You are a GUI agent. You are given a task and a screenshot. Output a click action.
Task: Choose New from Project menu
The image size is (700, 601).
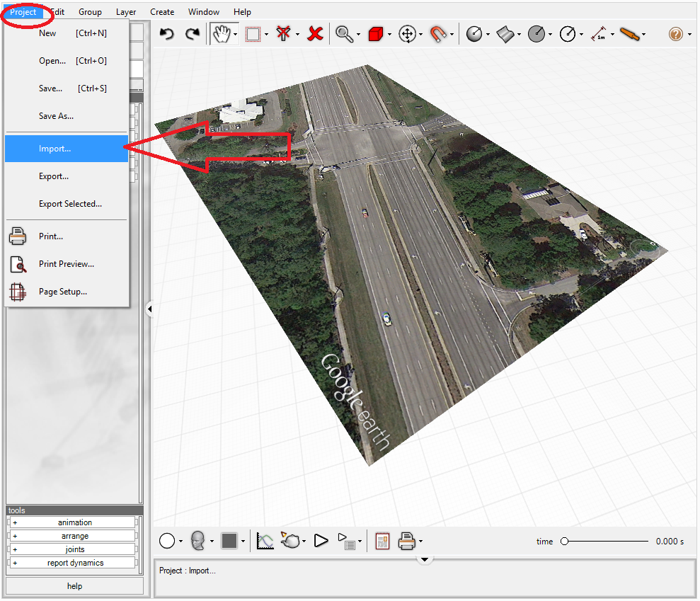(x=67, y=33)
